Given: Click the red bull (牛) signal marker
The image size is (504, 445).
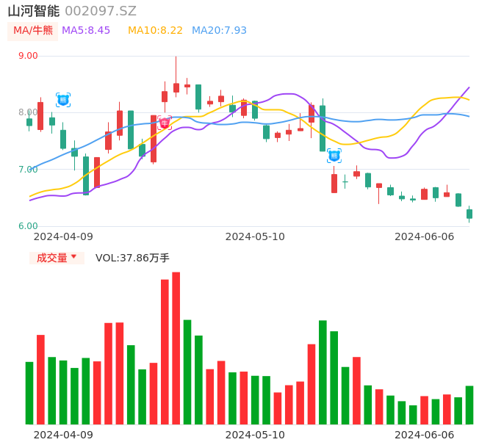Looking at the screenshot, I should point(164,123).
